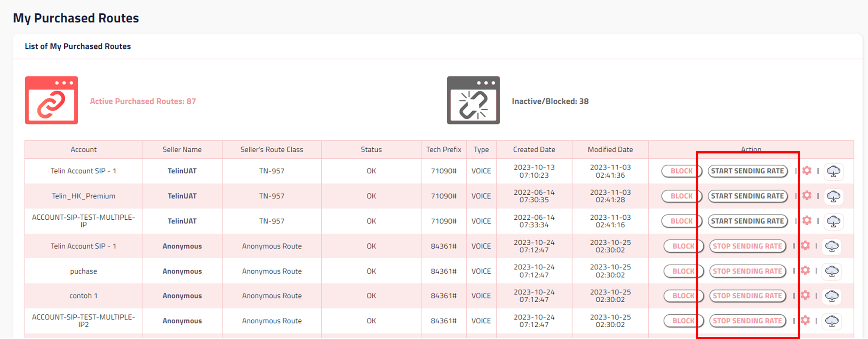Block the contoh 1 route
Screen dimensions: 868x339
tap(684, 296)
